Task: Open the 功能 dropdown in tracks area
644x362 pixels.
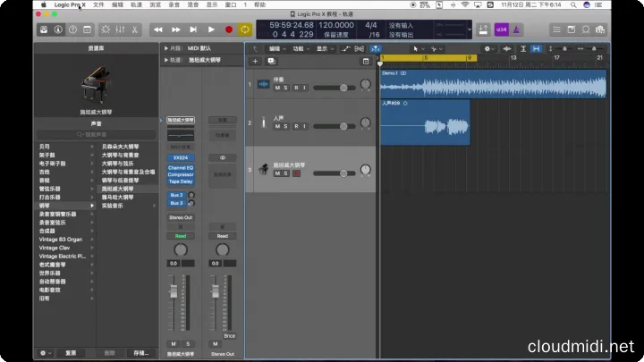Action: 300,48
